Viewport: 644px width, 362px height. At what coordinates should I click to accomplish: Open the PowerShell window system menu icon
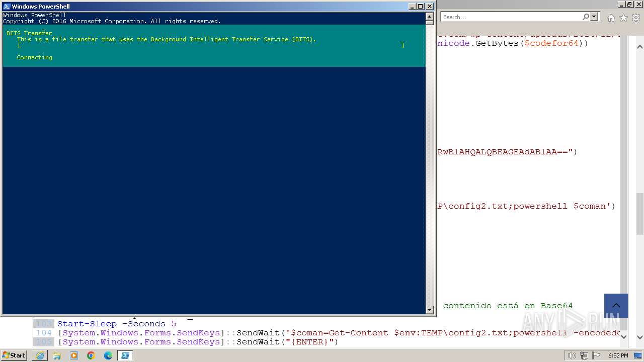pyautogui.click(x=7, y=7)
